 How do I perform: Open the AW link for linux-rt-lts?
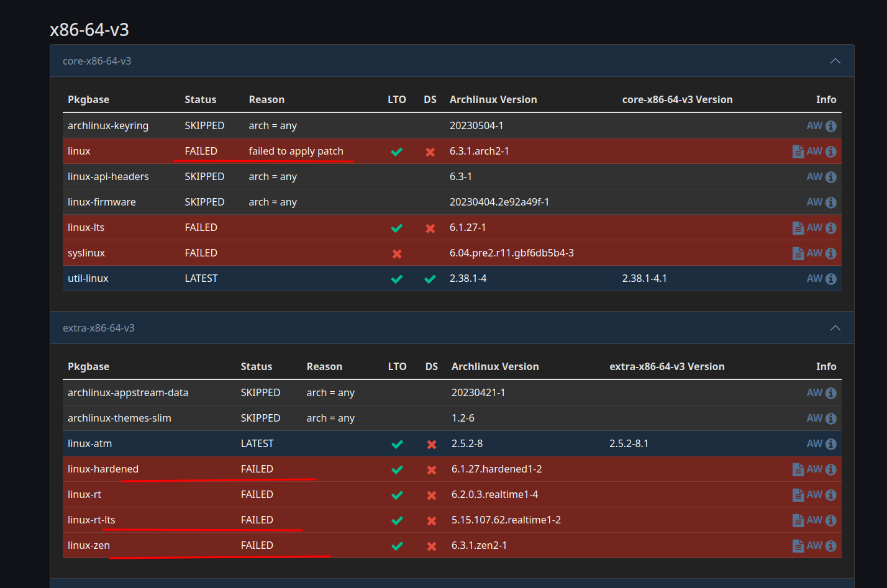point(814,520)
